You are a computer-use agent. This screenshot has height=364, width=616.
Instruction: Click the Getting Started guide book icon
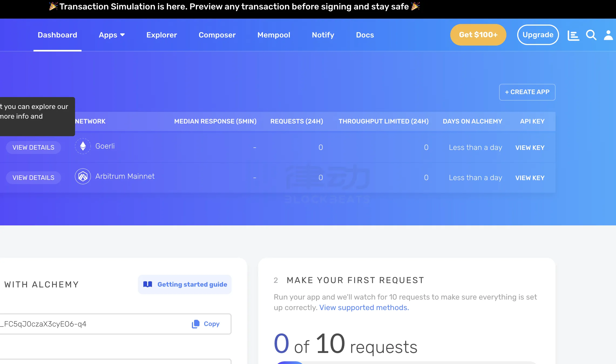[147, 284]
